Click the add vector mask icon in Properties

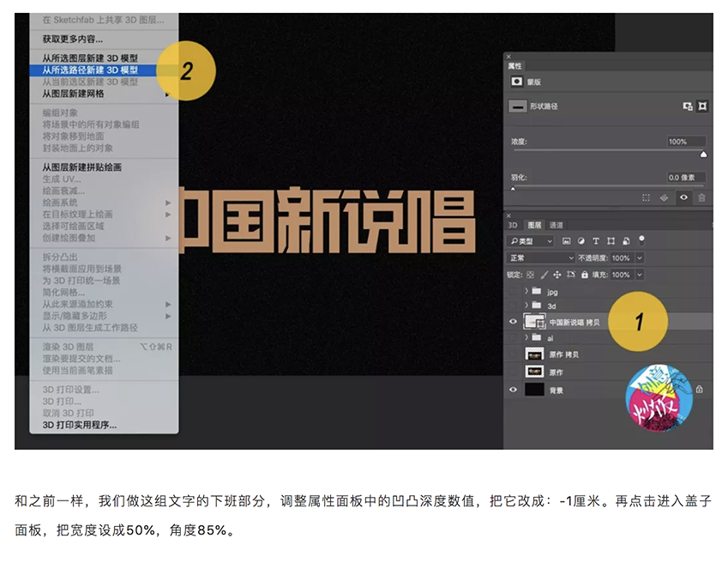click(x=702, y=106)
